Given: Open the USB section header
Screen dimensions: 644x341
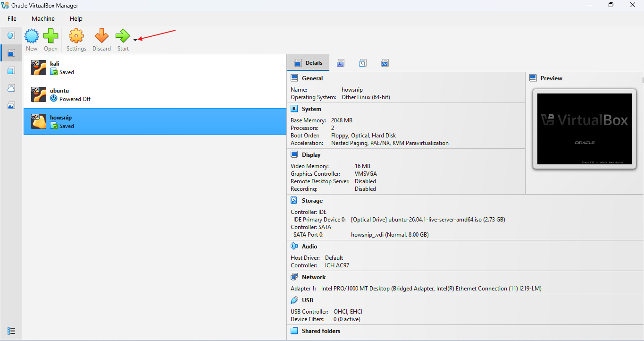Looking at the screenshot, I should point(308,300).
